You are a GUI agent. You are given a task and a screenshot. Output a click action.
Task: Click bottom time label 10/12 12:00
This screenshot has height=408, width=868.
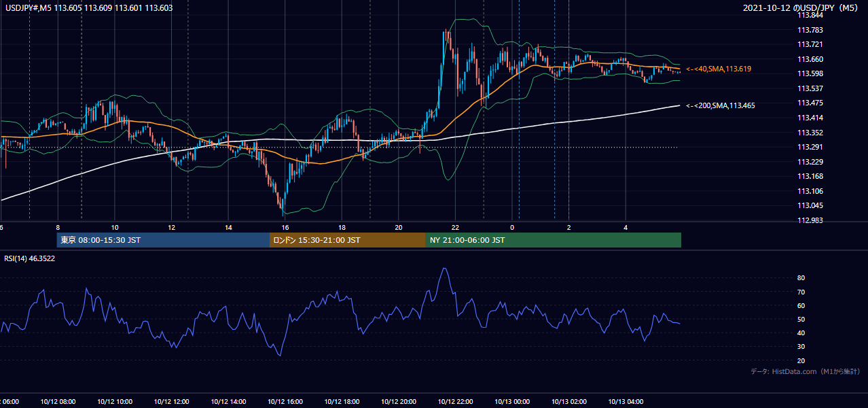(171, 401)
